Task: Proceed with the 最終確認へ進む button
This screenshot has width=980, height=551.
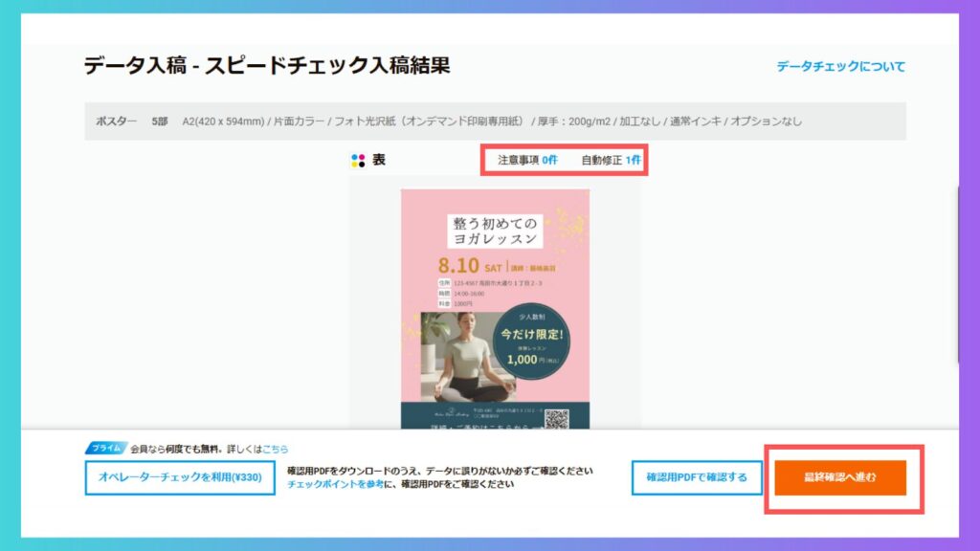Action: [840, 477]
